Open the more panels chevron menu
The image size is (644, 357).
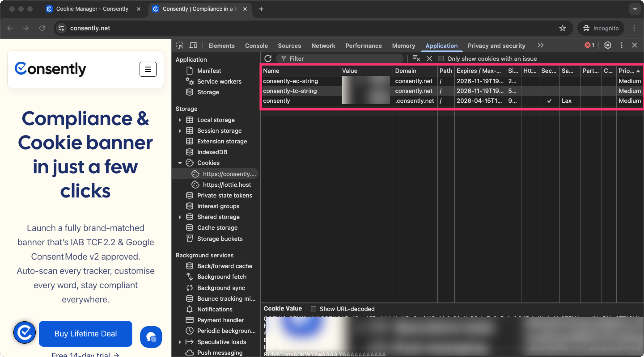(x=540, y=46)
